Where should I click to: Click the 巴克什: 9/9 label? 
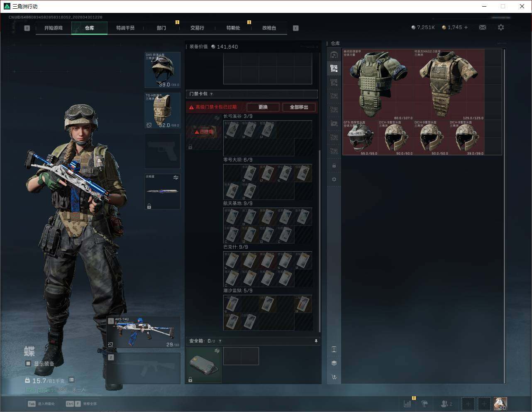coord(236,247)
